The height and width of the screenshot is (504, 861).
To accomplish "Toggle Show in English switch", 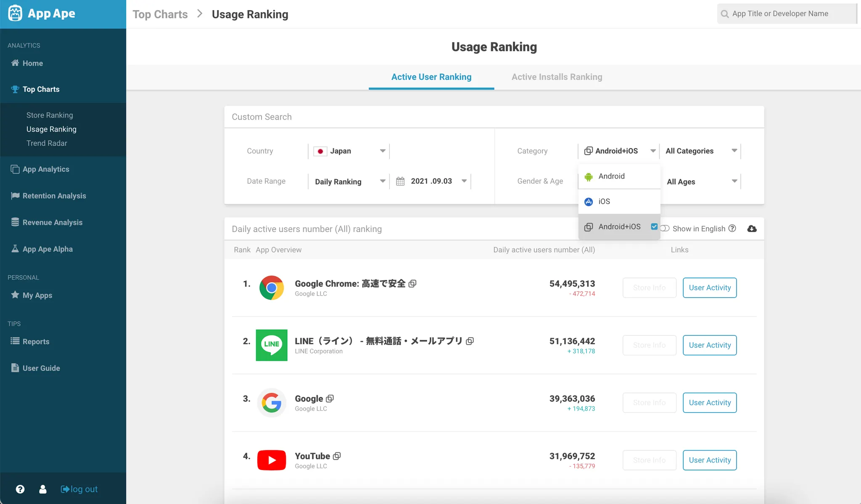I will (x=665, y=229).
